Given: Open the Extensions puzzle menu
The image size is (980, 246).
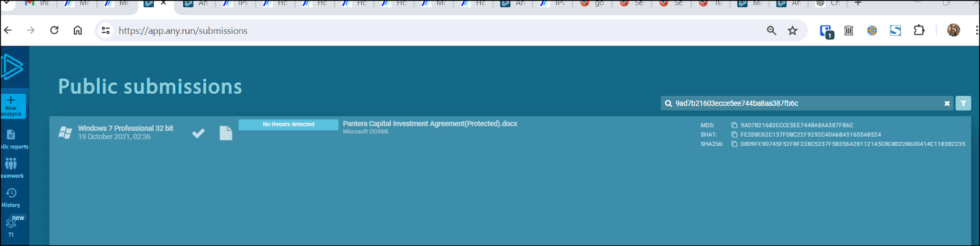Looking at the screenshot, I should pyautogui.click(x=919, y=30).
